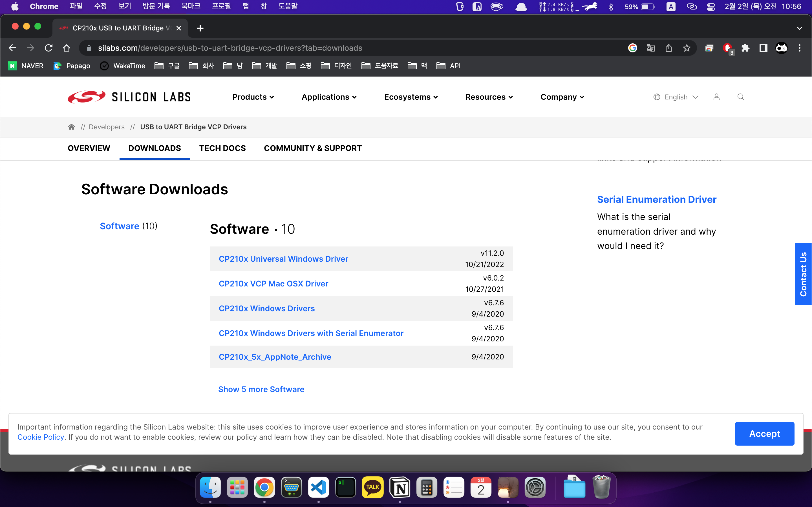Image resolution: width=812 pixels, height=507 pixels.
Task: Bookmark page with the star icon
Action: click(687, 48)
